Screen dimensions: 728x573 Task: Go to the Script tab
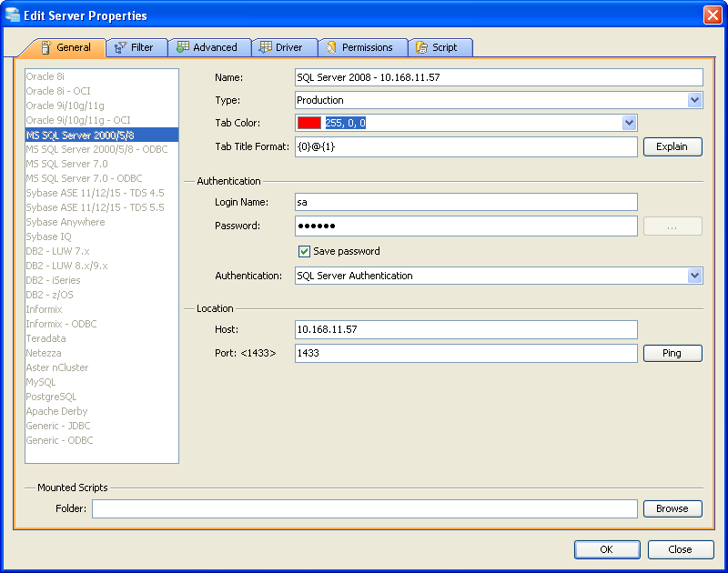click(x=440, y=47)
